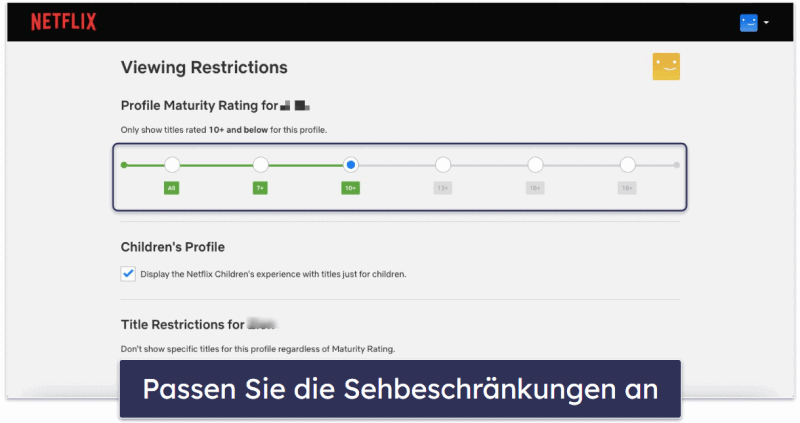This screenshot has height=423, width=800.
Task: Uncheck the Netflix Children's experience checkbox
Action: click(128, 274)
